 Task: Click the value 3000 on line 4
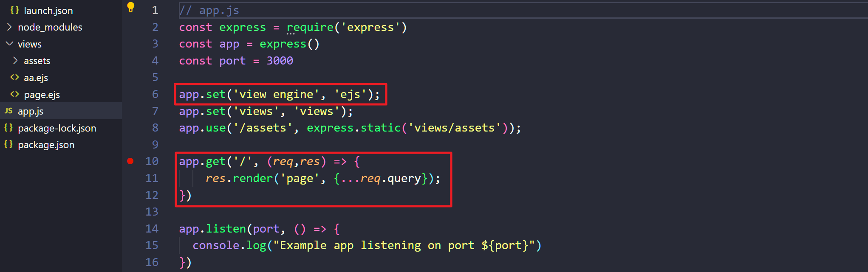[280, 61]
